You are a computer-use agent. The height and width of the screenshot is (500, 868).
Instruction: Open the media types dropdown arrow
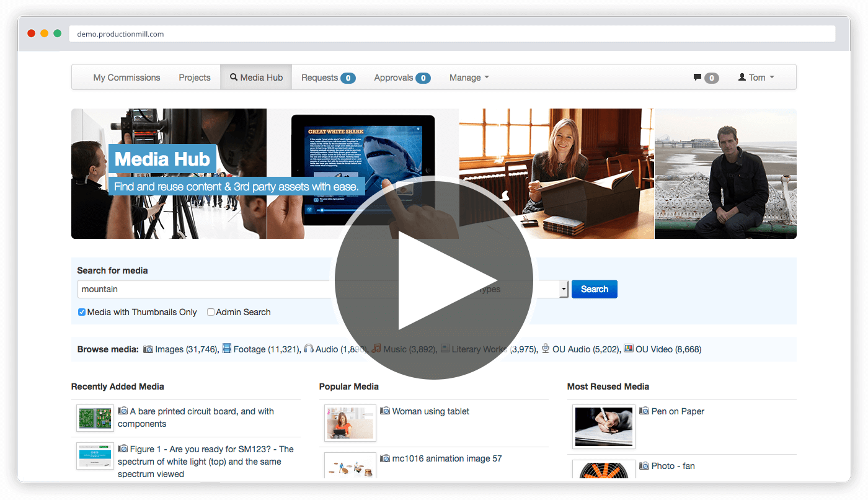click(x=564, y=289)
